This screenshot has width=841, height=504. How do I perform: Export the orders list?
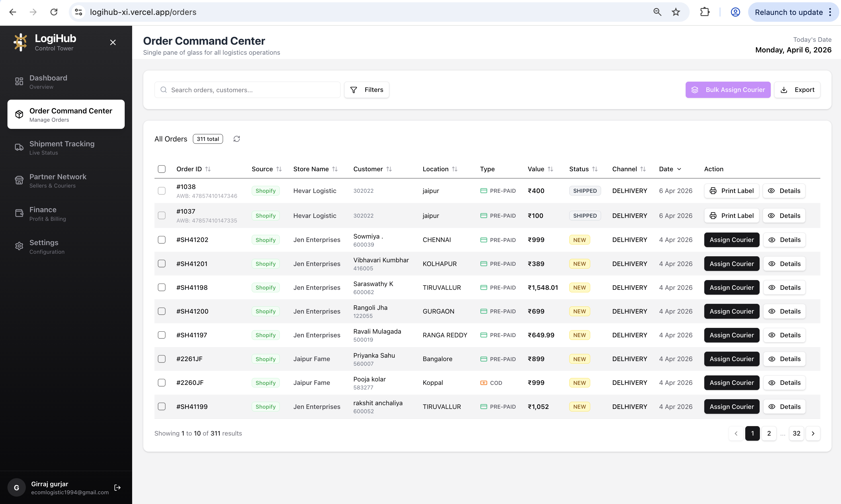pos(797,90)
